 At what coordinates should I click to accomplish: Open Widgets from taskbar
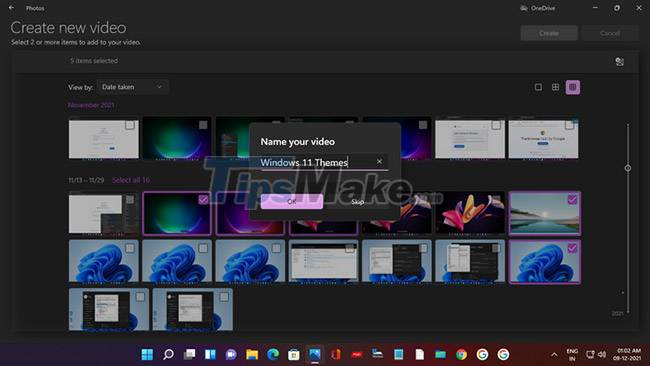[210, 354]
